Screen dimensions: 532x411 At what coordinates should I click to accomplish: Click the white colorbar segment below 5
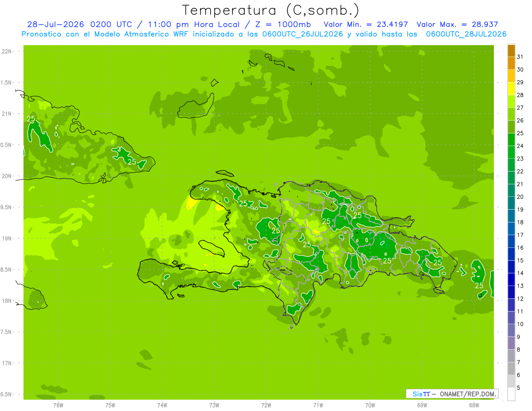pyautogui.click(x=511, y=394)
